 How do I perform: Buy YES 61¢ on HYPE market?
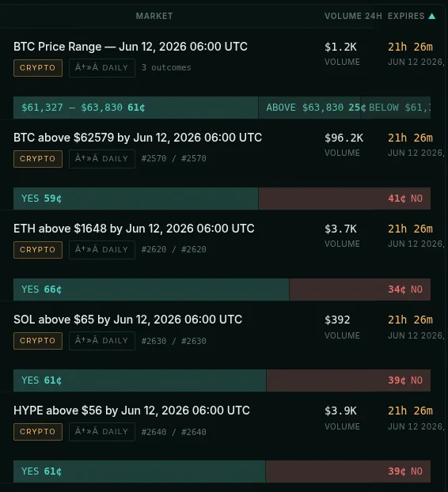tap(139, 471)
